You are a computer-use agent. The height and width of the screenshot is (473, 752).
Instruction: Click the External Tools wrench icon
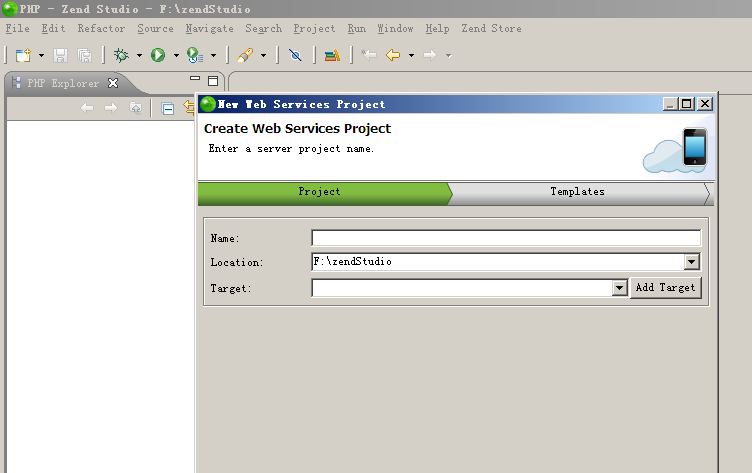(245, 55)
